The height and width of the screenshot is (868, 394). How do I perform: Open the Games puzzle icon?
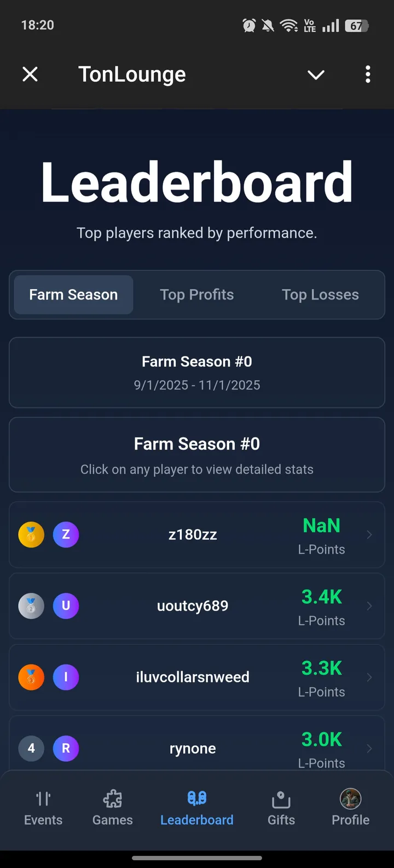coord(112,799)
